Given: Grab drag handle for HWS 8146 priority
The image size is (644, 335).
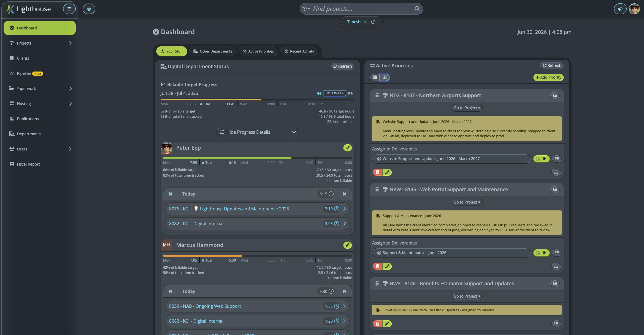Looking at the screenshot, I should pos(377,284).
